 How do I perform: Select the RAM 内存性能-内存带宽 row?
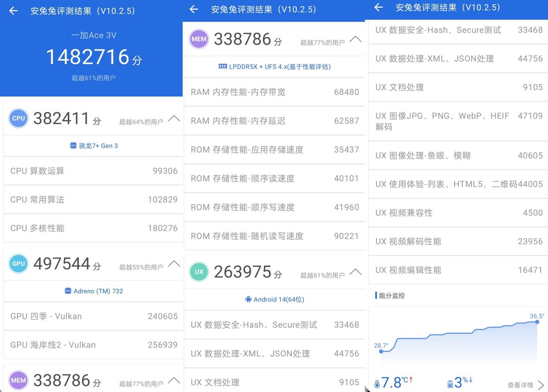274,92
